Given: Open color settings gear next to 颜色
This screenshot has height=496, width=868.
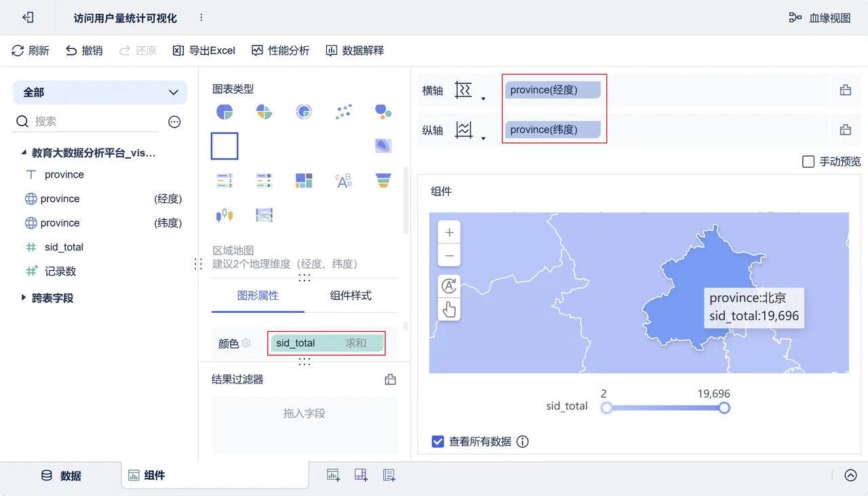Looking at the screenshot, I should click(x=247, y=343).
